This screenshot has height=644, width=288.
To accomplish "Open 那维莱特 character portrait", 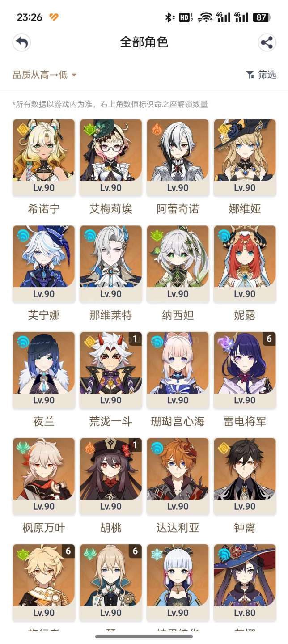I will [x=111, y=256].
